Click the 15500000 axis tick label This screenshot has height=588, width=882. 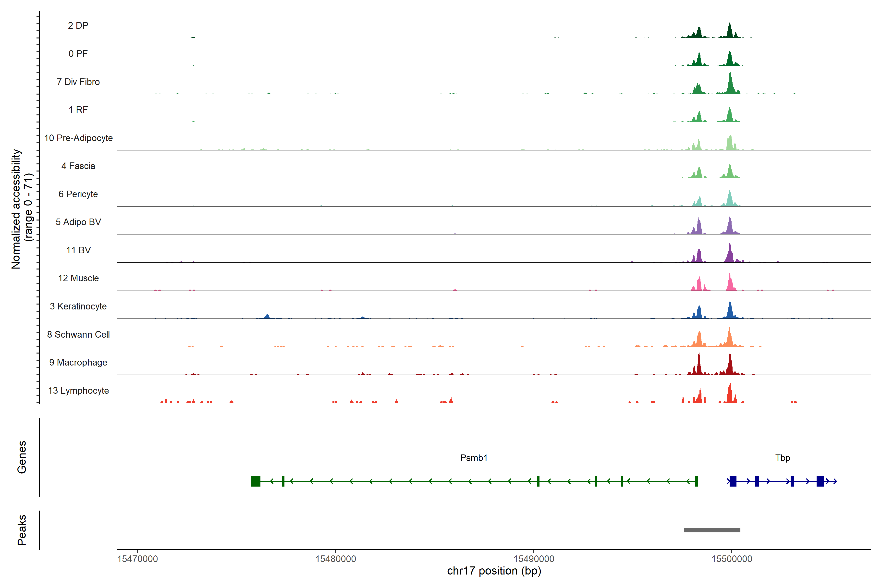[x=732, y=559]
